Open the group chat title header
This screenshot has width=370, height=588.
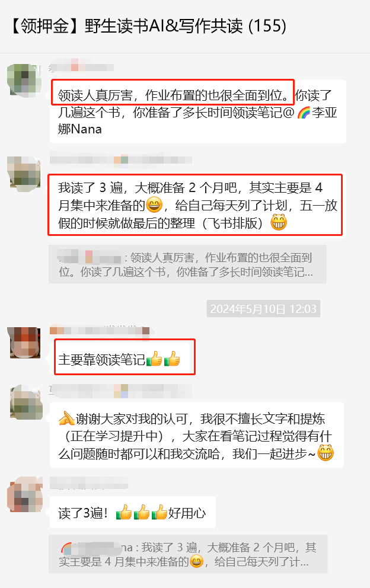(149, 26)
